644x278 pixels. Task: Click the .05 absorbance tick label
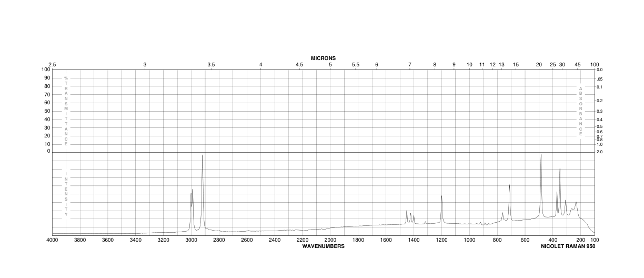tap(600, 78)
